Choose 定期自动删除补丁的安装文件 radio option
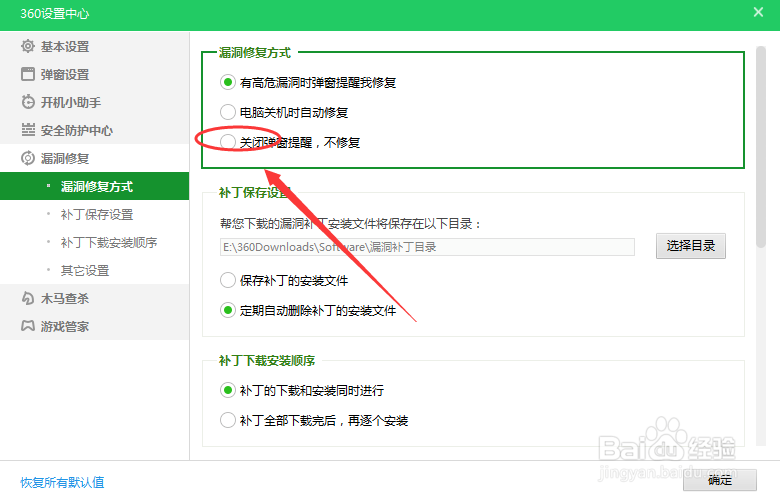 (x=228, y=310)
